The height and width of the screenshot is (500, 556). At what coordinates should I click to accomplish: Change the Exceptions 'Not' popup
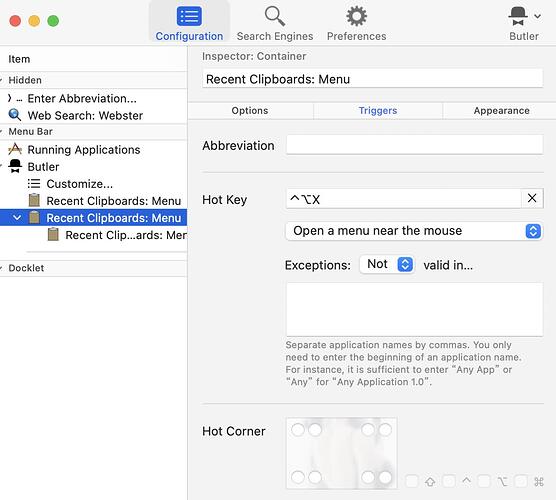pos(387,265)
